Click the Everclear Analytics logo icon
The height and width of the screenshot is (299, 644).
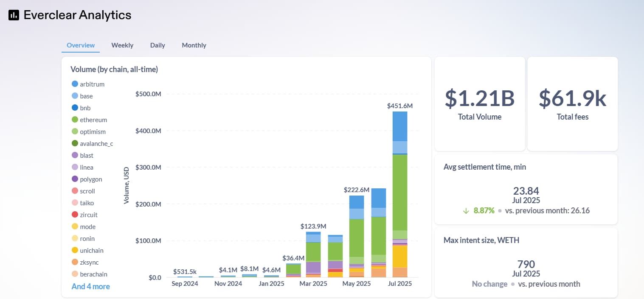tap(14, 15)
